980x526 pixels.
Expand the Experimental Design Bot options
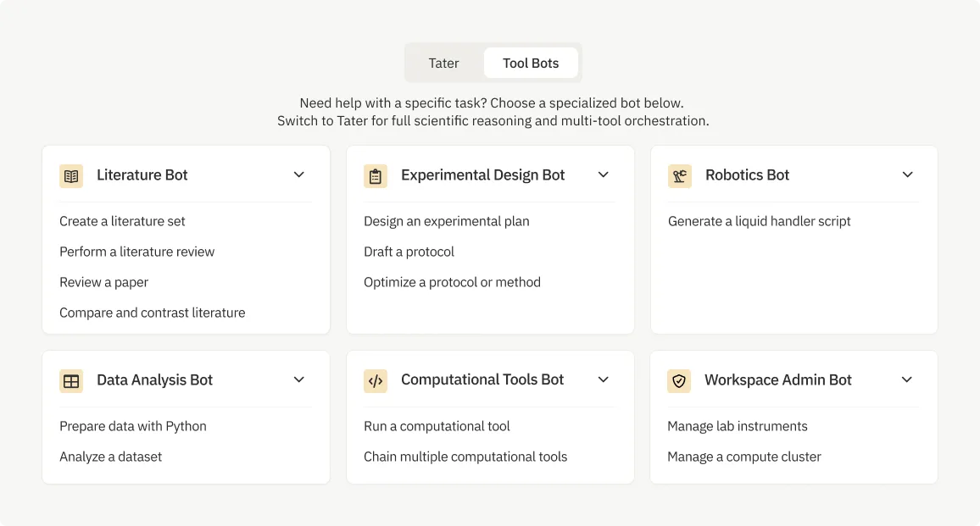(x=603, y=175)
